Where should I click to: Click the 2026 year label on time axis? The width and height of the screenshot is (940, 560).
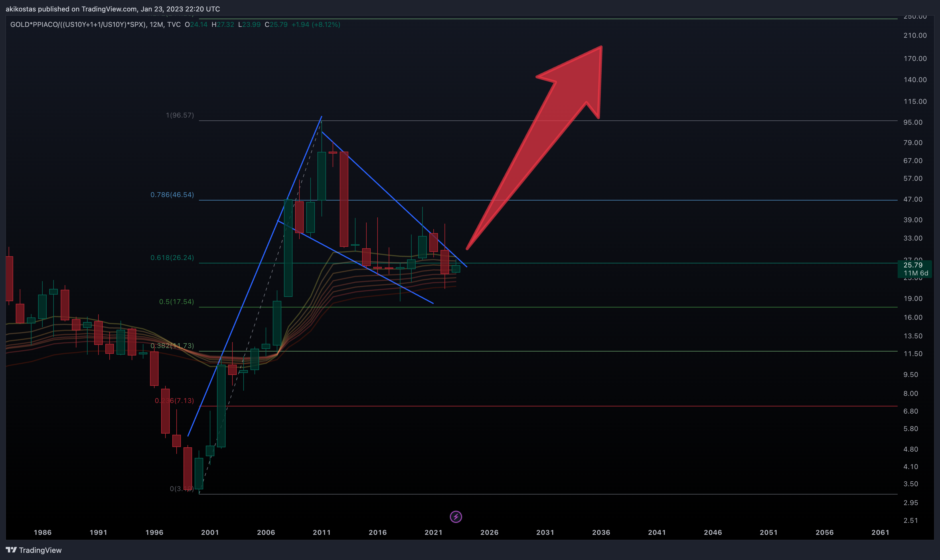coord(489,533)
